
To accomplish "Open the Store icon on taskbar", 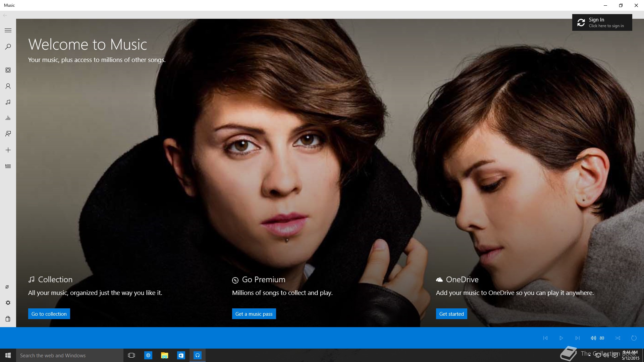I will [x=181, y=355].
